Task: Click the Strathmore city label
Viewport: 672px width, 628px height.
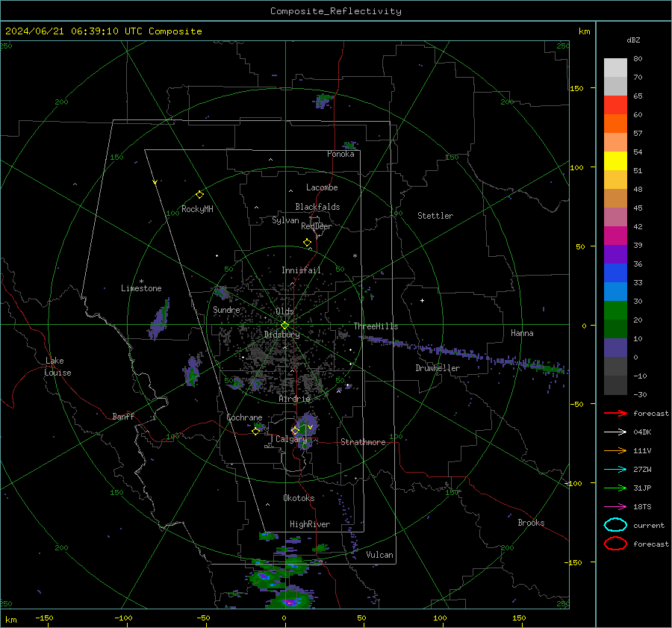Action: coord(363,442)
